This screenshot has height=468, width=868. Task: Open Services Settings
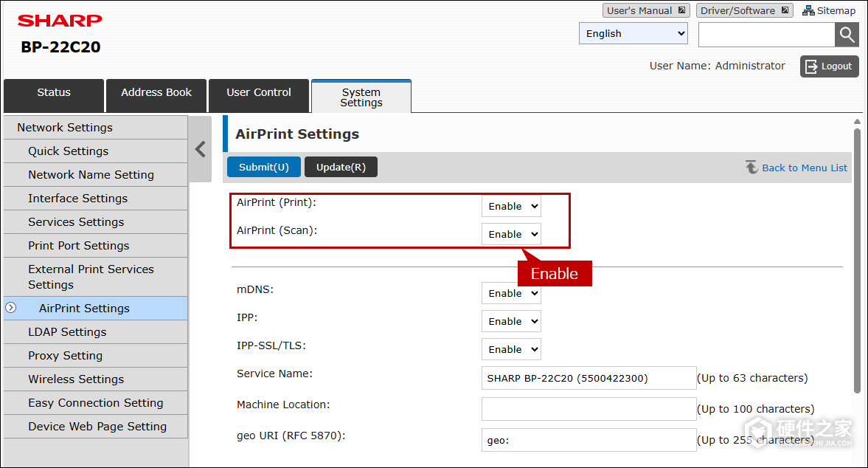point(95,222)
